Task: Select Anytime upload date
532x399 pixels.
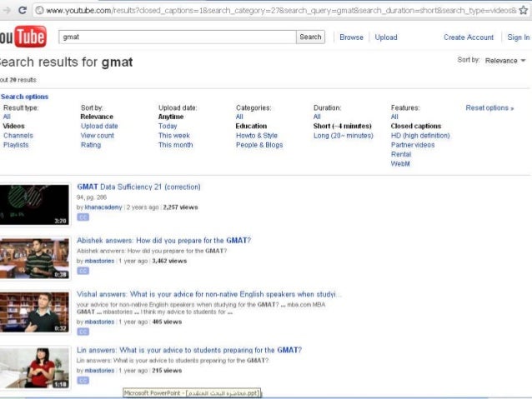Action: coord(171,117)
